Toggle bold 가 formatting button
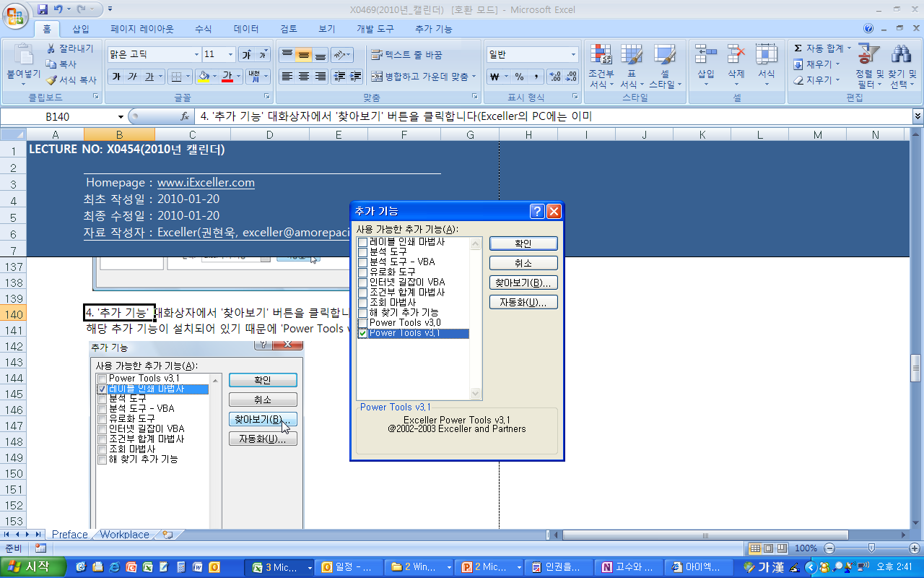 pos(115,77)
